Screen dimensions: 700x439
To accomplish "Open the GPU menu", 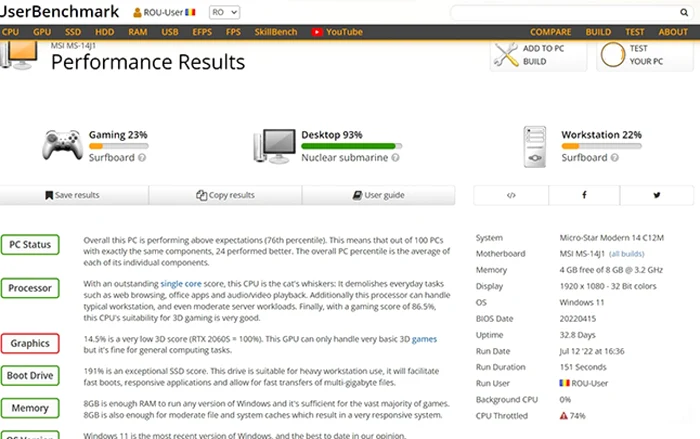I will 42,32.
